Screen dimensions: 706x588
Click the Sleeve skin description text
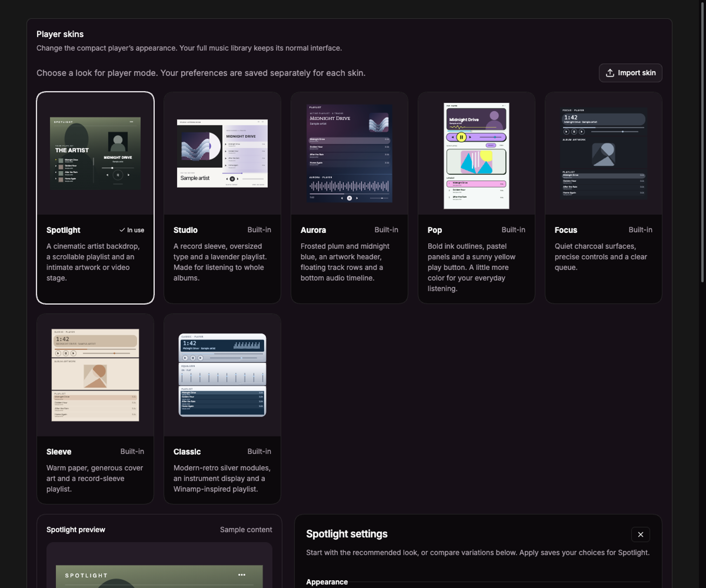click(95, 478)
